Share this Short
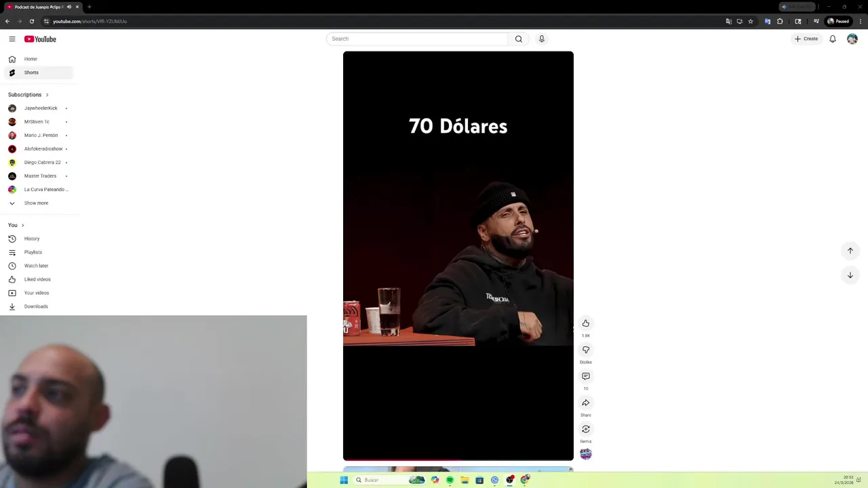868x488 pixels. pyautogui.click(x=586, y=403)
